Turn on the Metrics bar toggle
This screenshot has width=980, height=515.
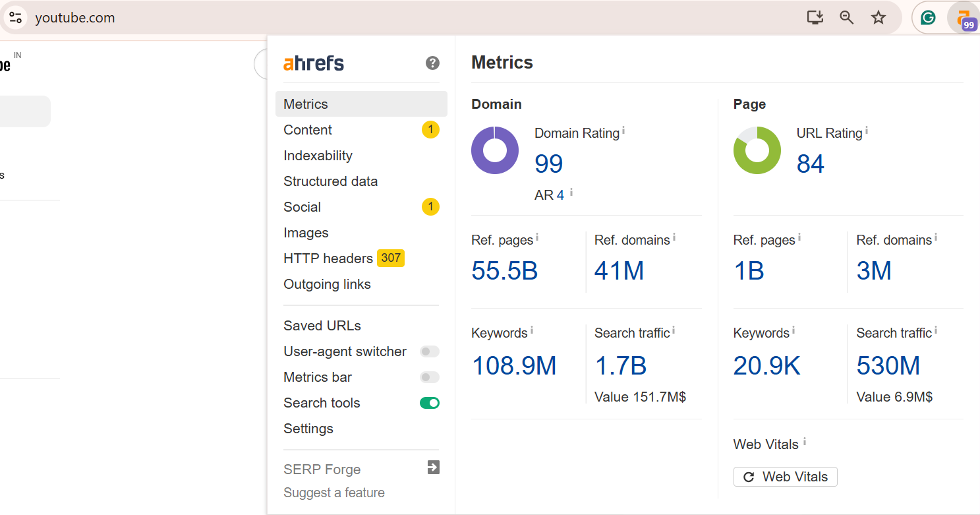pyautogui.click(x=430, y=377)
